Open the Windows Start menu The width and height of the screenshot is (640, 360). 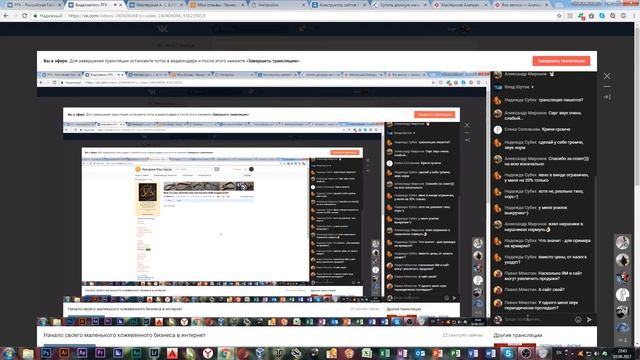[9, 353]
